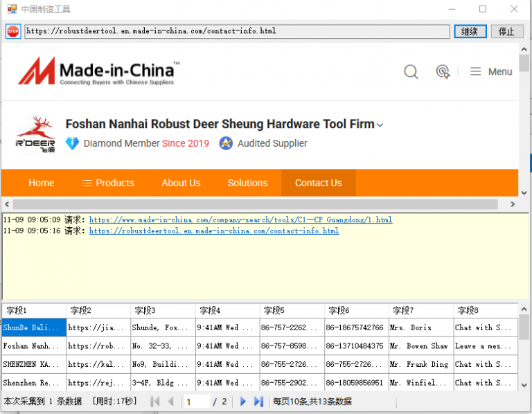The width and height of the screenshot is (532, 414).
Task: Select the 'https://rob...' cell
Action: tap(98, 346)
